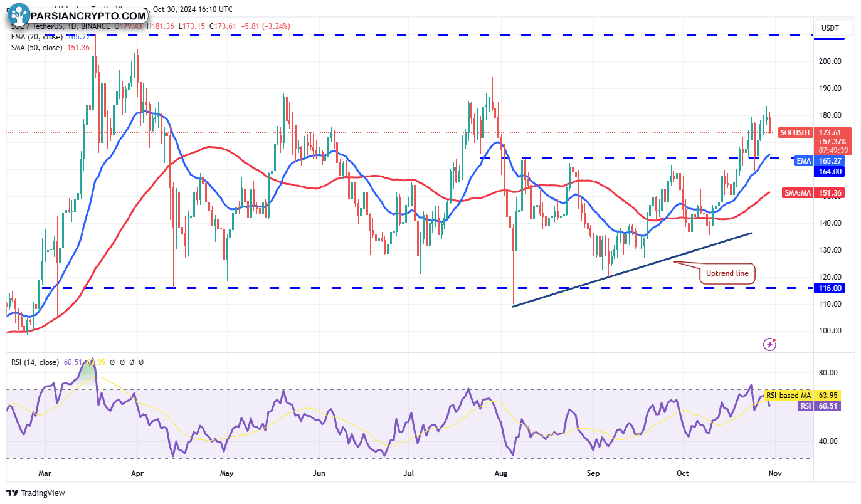
Task: Click the Uptrend line callout label
Action: click(x=727, y=274)
